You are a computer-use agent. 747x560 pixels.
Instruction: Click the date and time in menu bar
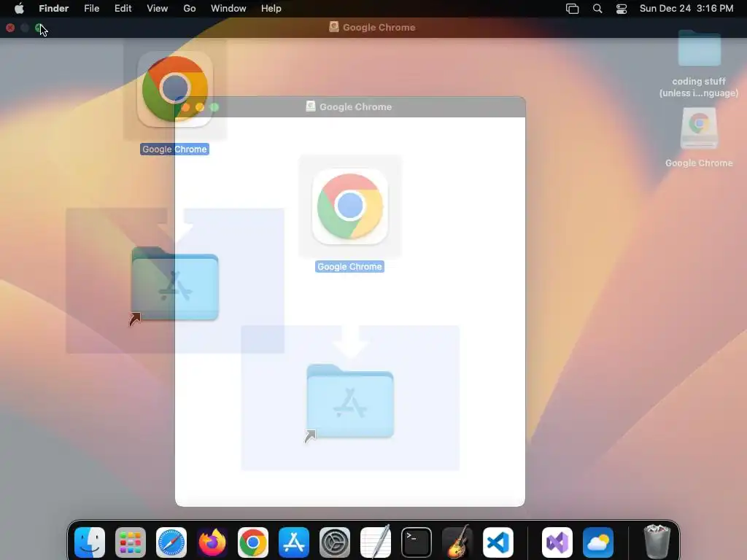click(x=686, y=8)
